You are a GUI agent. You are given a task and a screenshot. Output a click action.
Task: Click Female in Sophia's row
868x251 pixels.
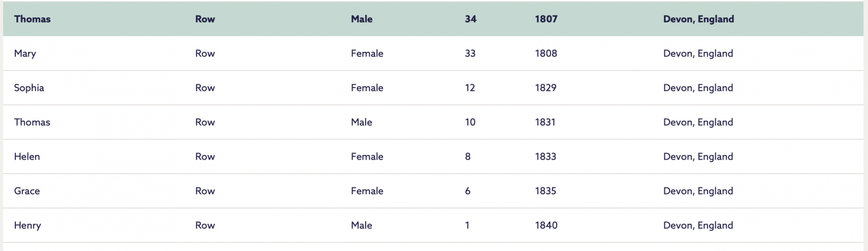point(367,88)
